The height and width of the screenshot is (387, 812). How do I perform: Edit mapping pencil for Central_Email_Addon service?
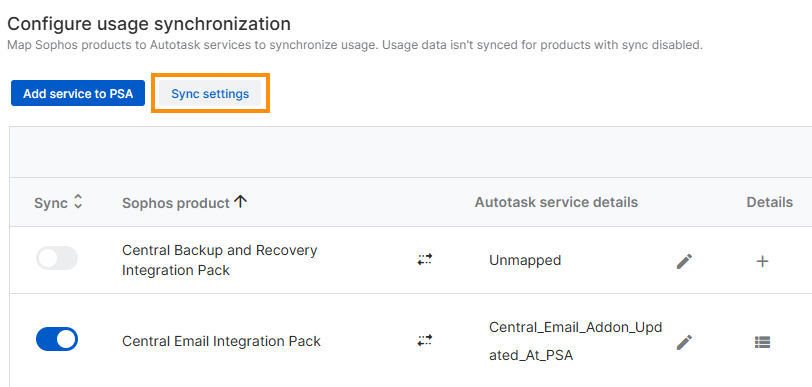(684, 342)
